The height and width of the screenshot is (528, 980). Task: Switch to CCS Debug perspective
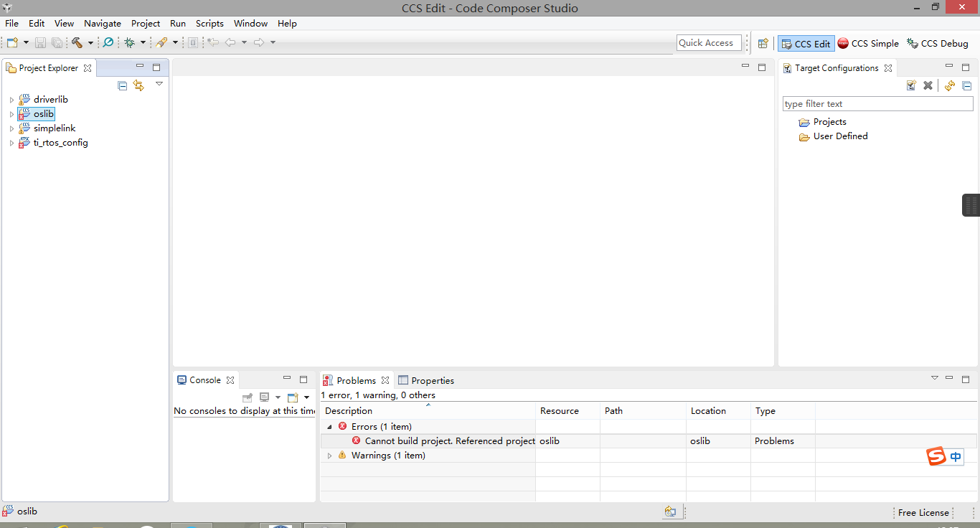click(x=938, y=44)
